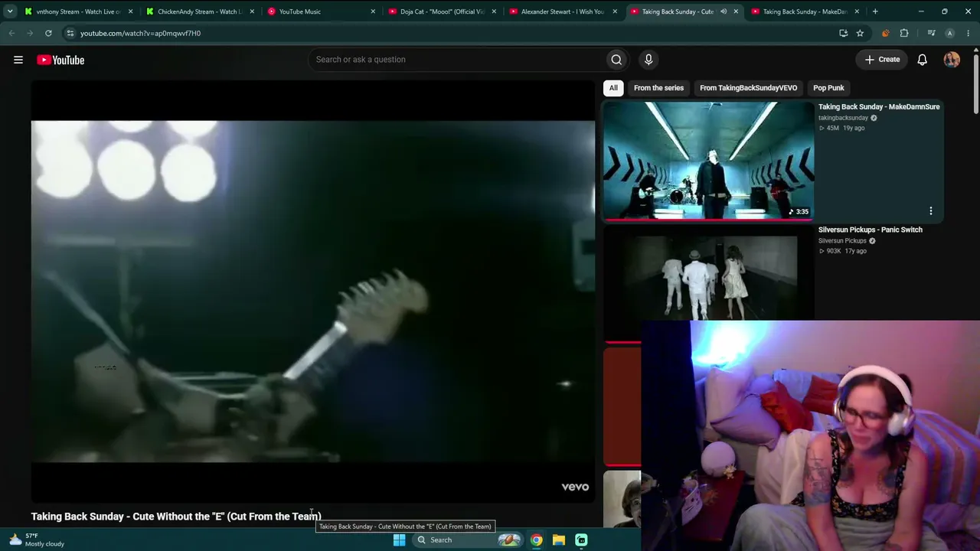The image size is (980, 551).
Task: Click into the YouTube search box
Action: click(x=456, y=60)
